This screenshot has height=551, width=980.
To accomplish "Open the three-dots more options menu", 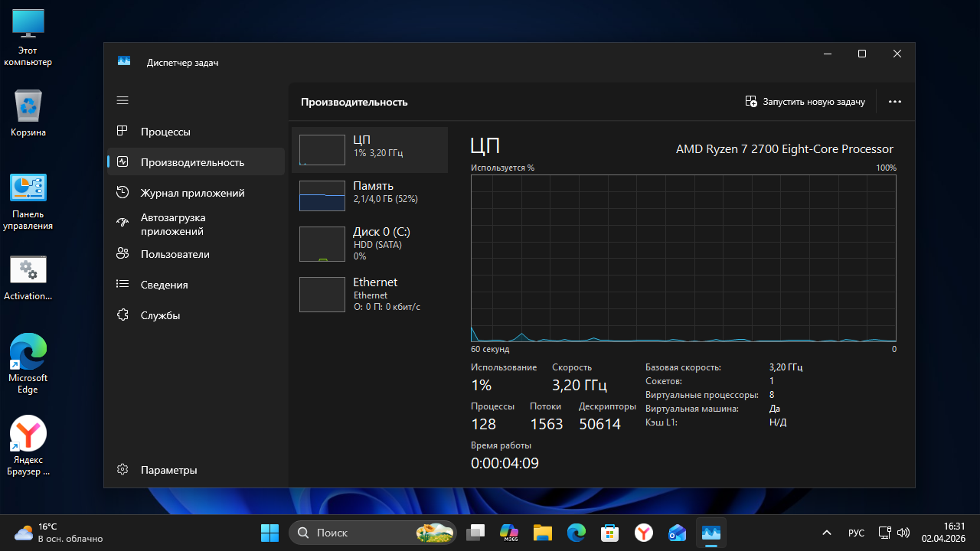I will pos(894,102).
